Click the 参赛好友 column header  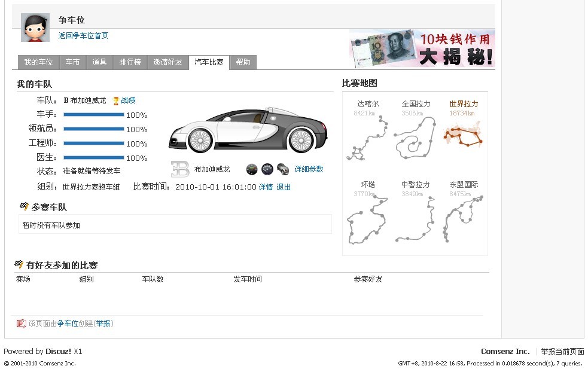(368, 279)
